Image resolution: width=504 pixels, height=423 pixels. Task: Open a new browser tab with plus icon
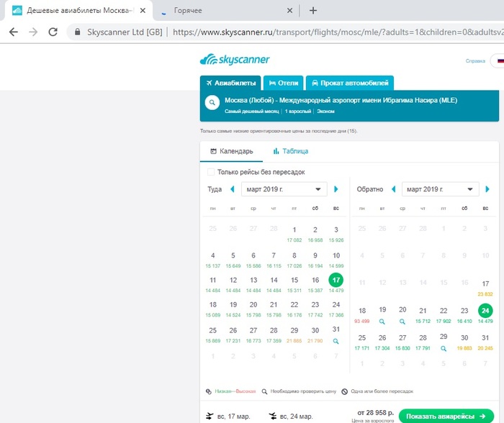click(x=312, y=10)
